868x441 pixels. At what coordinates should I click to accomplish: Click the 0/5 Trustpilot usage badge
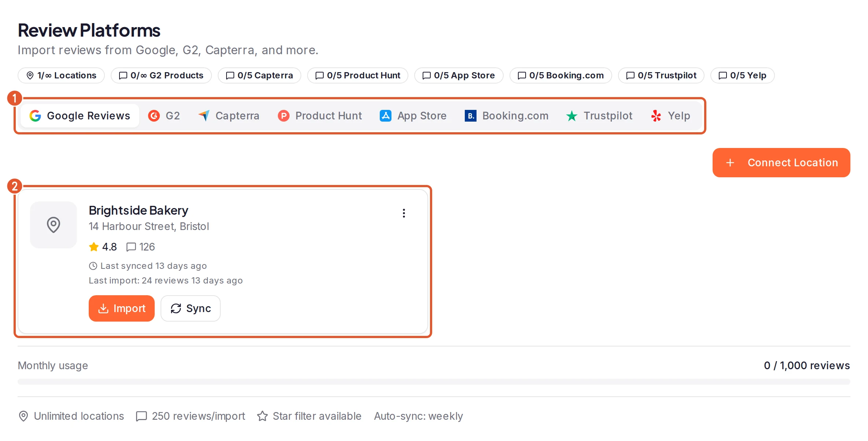pyautogui.click(x=661, y=75)
